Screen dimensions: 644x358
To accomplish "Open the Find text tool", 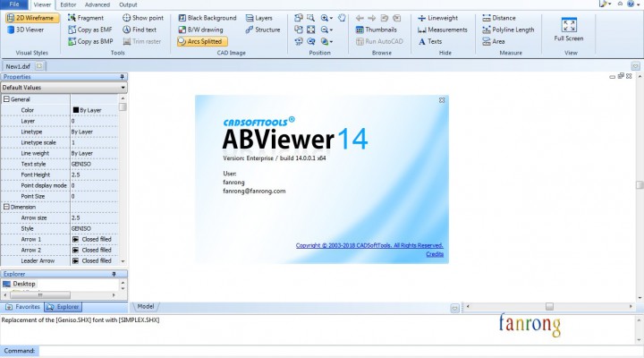I will [143, 30].
